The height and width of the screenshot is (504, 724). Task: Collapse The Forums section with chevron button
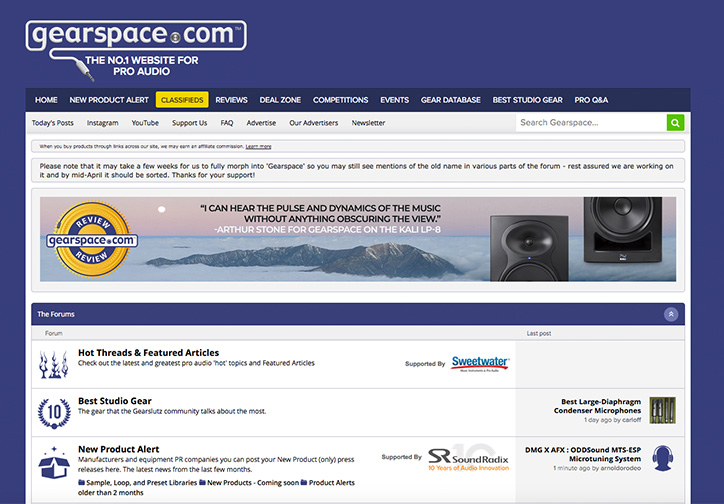pyautogui.click(x=671, y=314)
